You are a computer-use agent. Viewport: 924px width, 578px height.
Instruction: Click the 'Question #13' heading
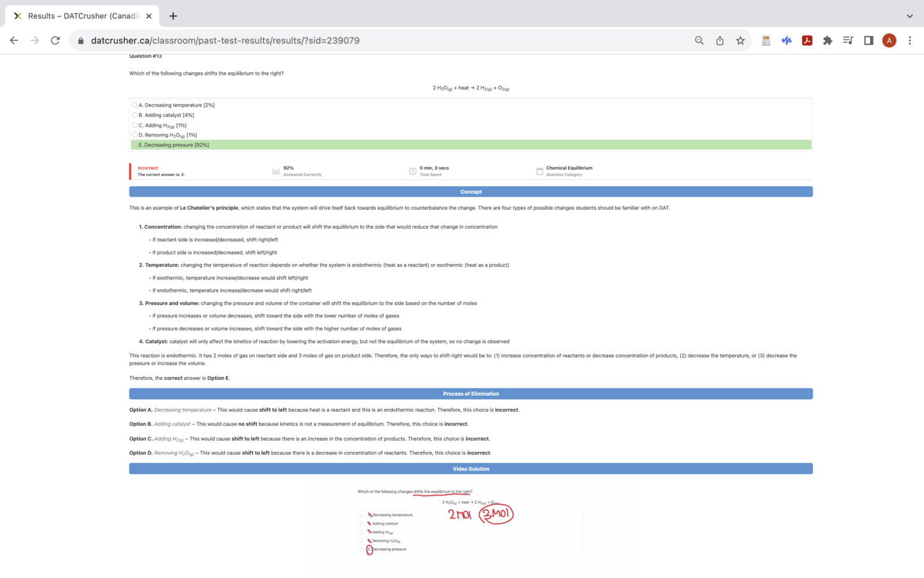(145, 55)
